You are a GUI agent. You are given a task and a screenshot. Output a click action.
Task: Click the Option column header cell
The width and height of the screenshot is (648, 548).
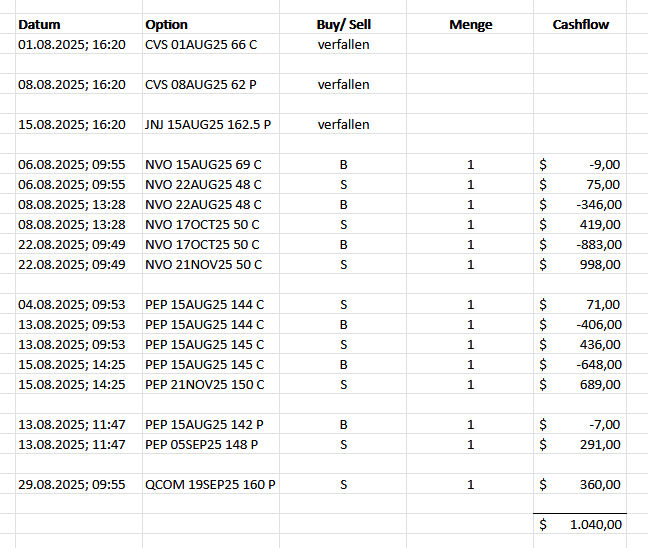tap(166, 24)
